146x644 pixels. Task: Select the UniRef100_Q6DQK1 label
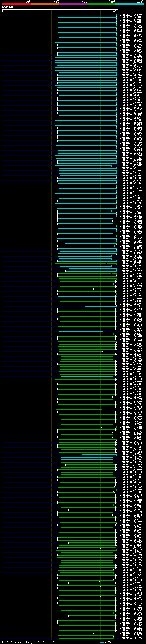coord(131,98)
